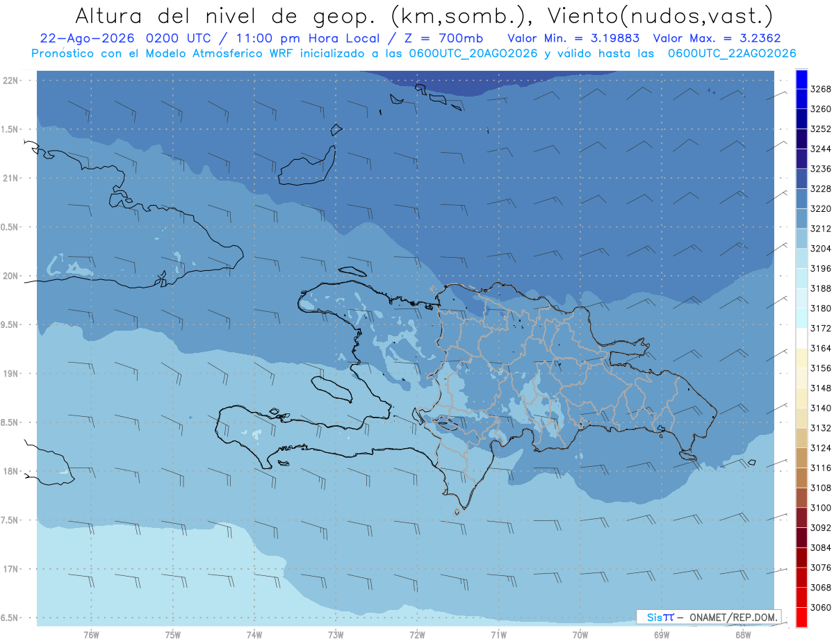
Task: Click the 70W longitude axis label
Action: (x=580, y=634)
